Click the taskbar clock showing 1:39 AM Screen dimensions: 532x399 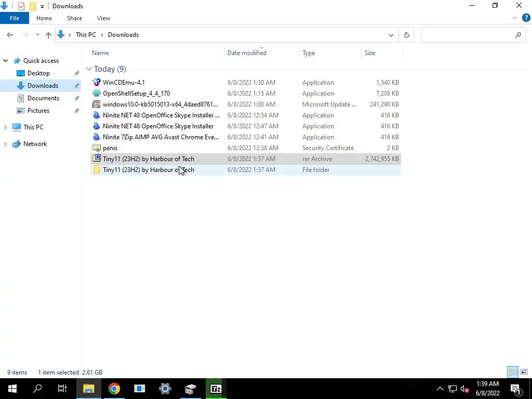[x=487, y=389]
